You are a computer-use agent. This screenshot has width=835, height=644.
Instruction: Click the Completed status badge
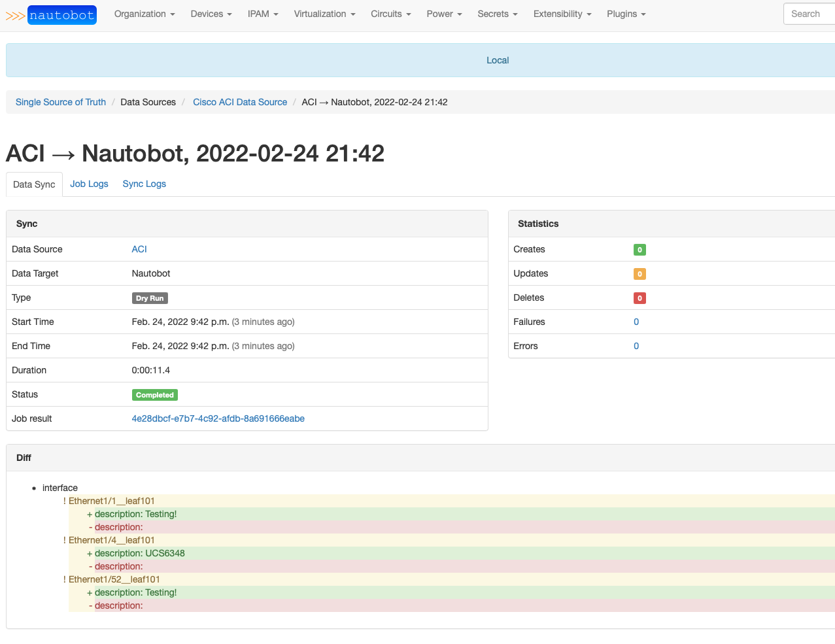155,395
